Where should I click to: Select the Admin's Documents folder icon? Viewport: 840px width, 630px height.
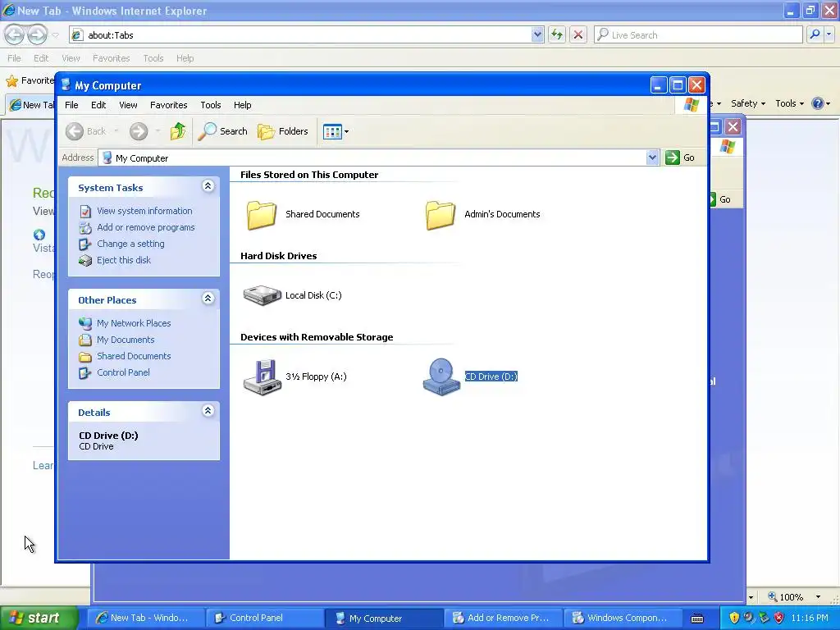coord(441,215)
